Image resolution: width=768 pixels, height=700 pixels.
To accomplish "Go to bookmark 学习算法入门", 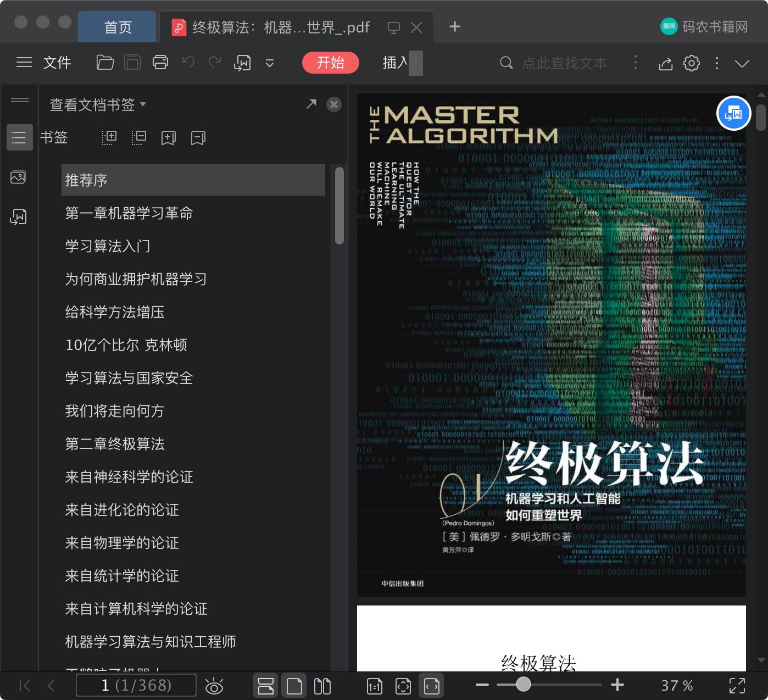I will pos(108,246).
